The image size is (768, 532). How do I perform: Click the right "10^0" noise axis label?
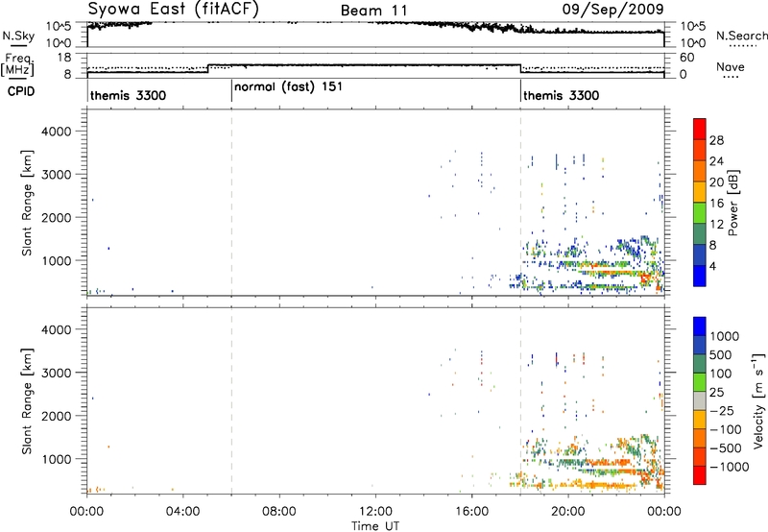tap(693, 43)
